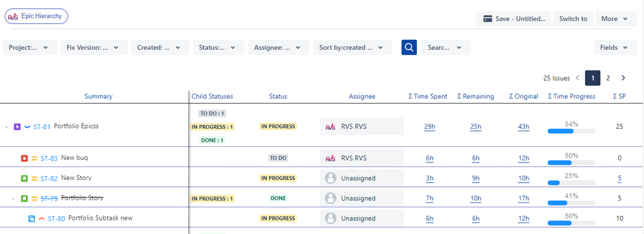Click the Switch to button
The width and height of the screenshot is (644, 234).
pos(573,19)
